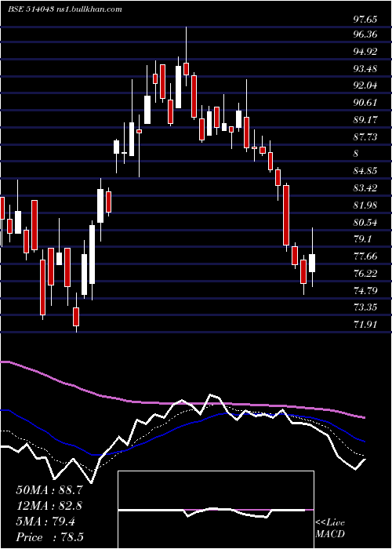The image size is (392, 549).
Task: Select the BSE 514043 ticker title text
Action: click(x=31, y=9)
